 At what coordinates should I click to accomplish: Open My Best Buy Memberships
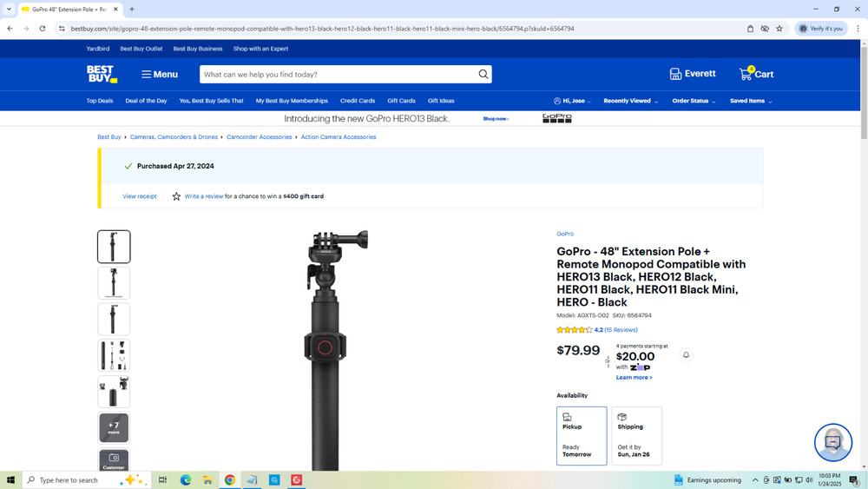(x=292, y=101)
